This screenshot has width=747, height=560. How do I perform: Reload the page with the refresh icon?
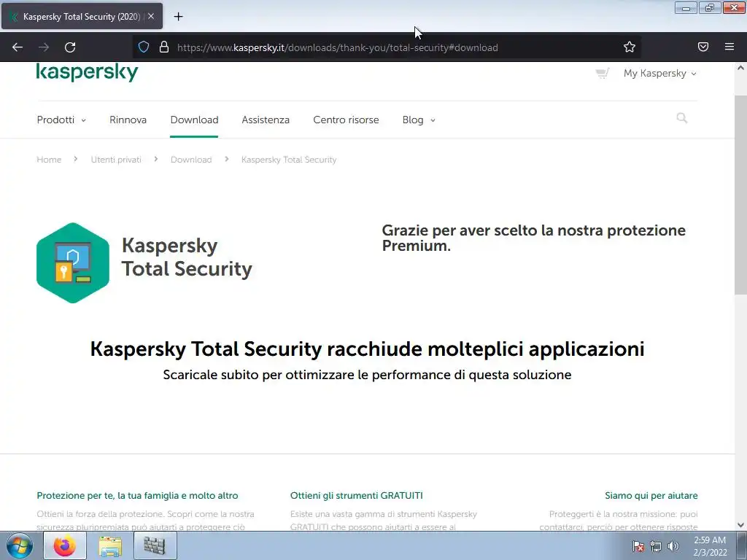70,47
